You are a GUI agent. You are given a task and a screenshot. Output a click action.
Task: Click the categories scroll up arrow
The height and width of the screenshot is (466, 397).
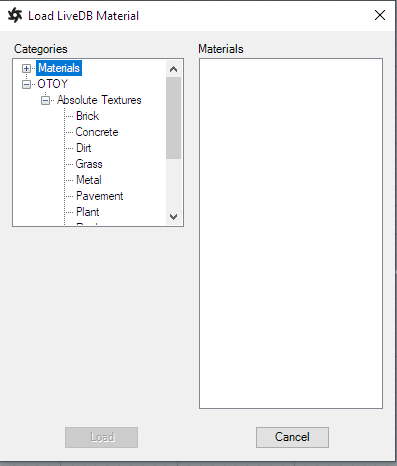click(x=173, y=69)
